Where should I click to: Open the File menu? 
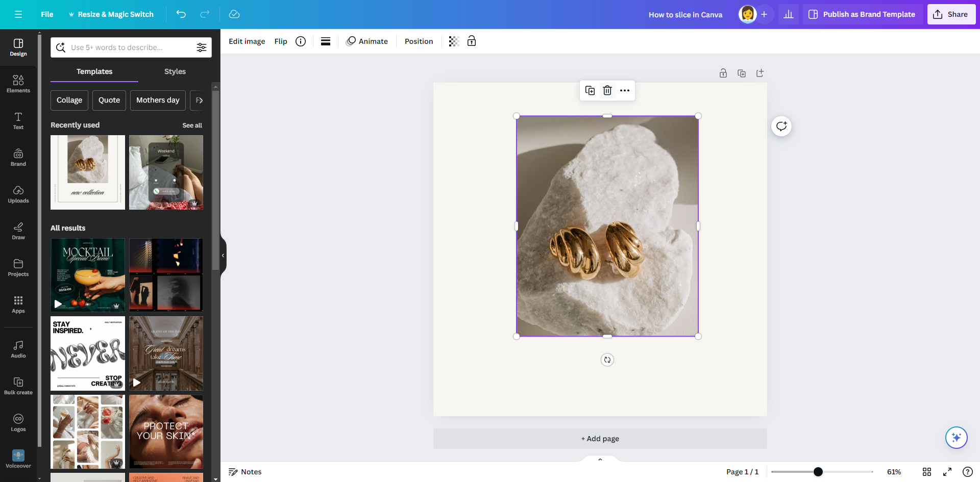pyautogui.click(x=47, y=14)
